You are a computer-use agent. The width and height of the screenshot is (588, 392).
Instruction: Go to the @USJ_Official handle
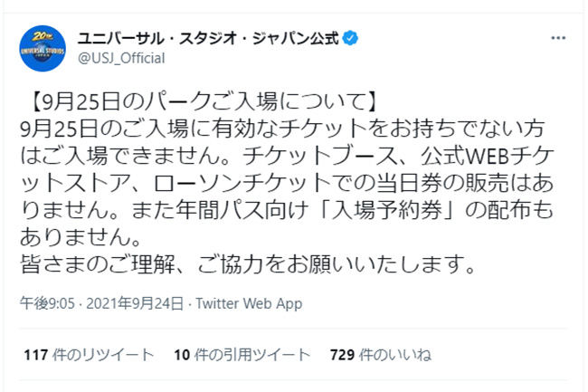[x=122, y=59]
